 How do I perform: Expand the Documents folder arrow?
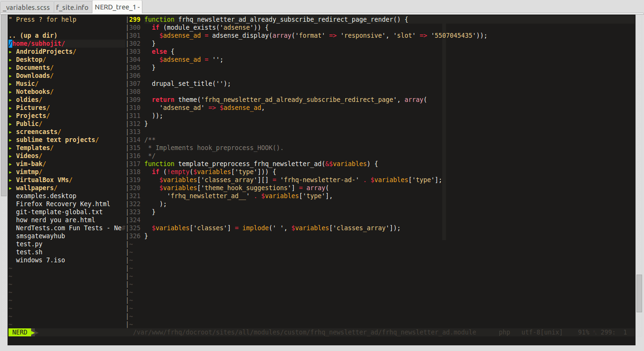click(10, 68)
